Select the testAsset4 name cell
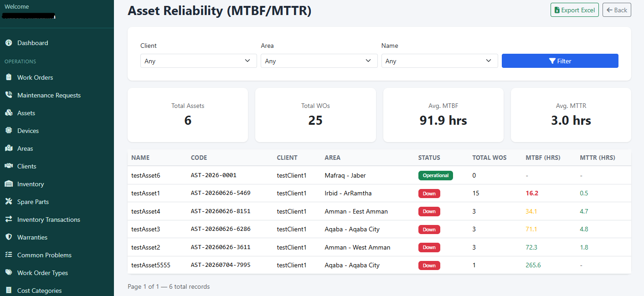The image size is (644, 296). (146, 211)
